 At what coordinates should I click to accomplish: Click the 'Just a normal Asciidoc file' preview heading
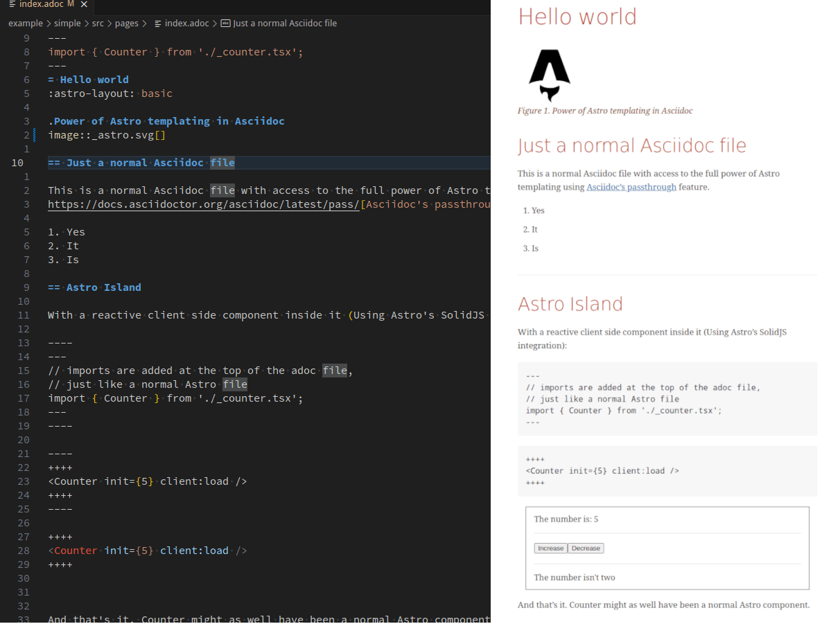tap(632, 145)
